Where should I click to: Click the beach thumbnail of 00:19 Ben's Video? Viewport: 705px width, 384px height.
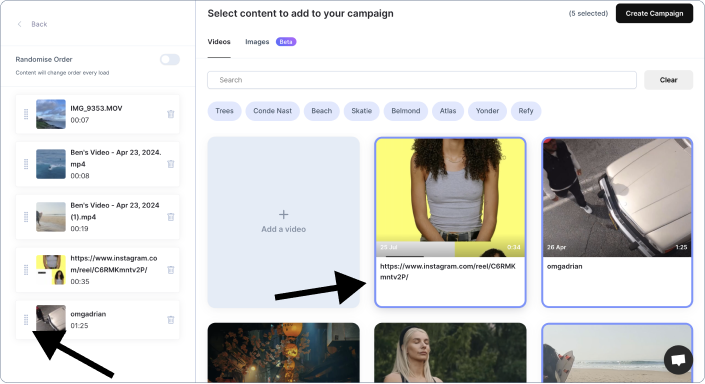[x=51, y=217]
